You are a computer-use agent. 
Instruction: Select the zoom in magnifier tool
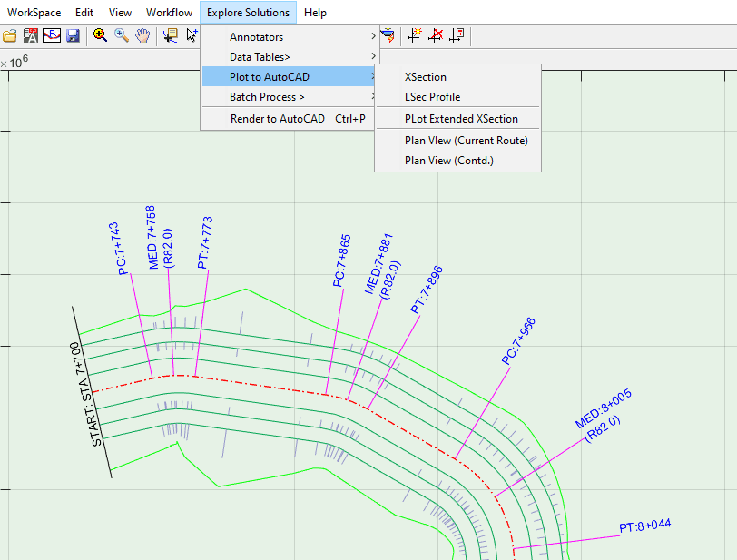[x=100, y=35]
